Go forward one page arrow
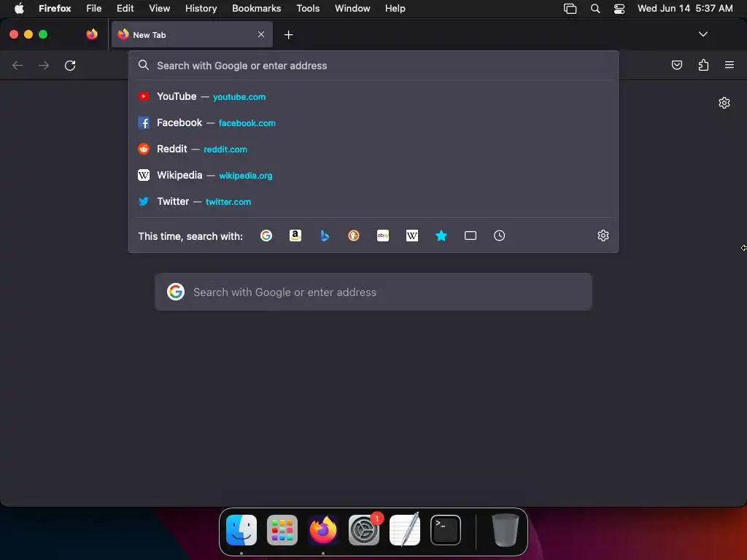 (44, 65)
